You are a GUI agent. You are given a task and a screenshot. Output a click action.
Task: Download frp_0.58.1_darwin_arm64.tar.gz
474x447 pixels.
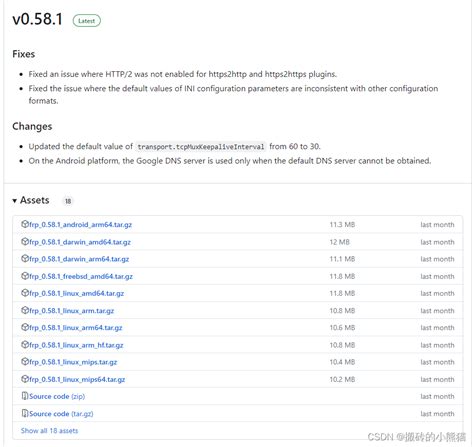coord(79,259)
